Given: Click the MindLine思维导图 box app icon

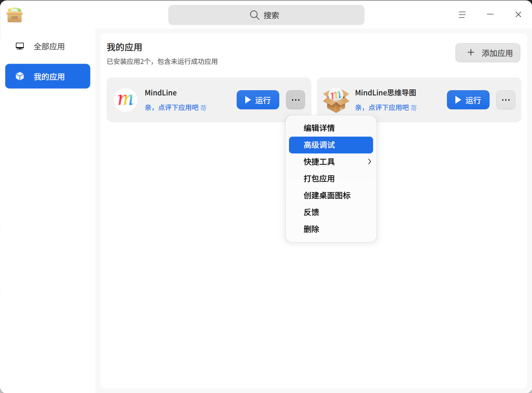Looking at the screenshot, I should coord(336,100).
